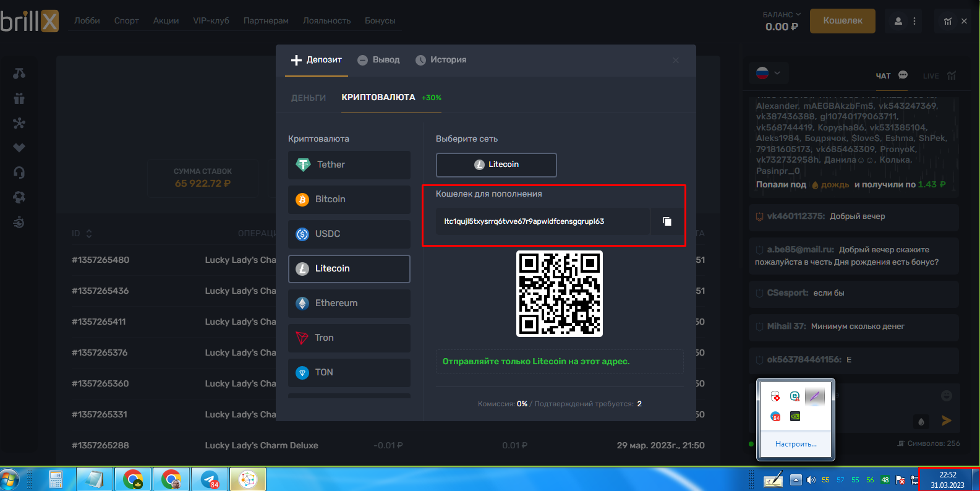Click Настроить… in tray popup
Screen dimensions: 980x491
pyautogui.click(x=796, y=444)
